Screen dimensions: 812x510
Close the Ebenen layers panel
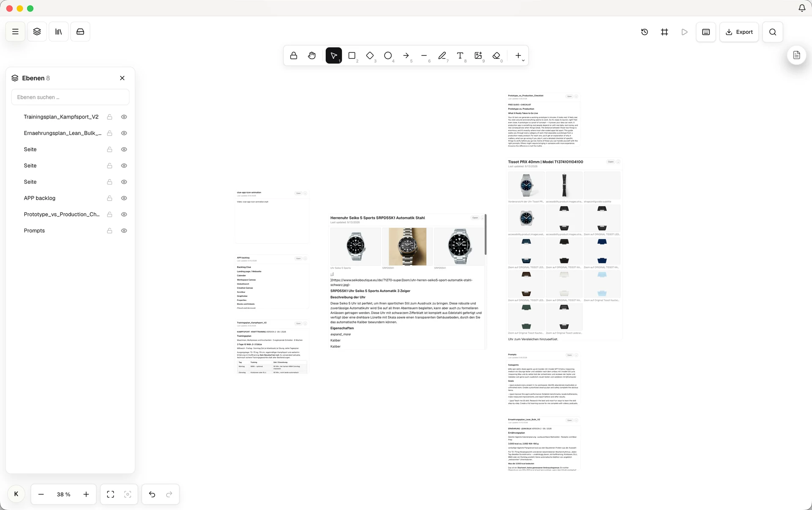122,78
